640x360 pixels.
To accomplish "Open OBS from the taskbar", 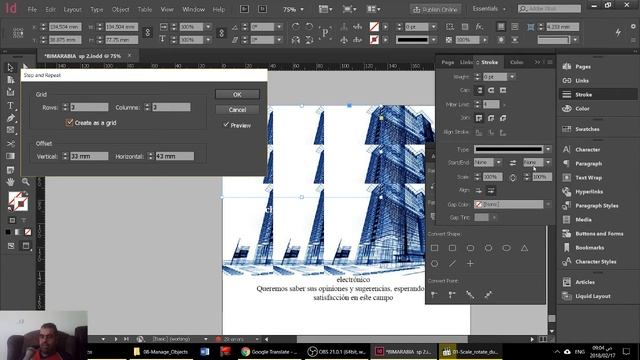I will coord(336,352).
